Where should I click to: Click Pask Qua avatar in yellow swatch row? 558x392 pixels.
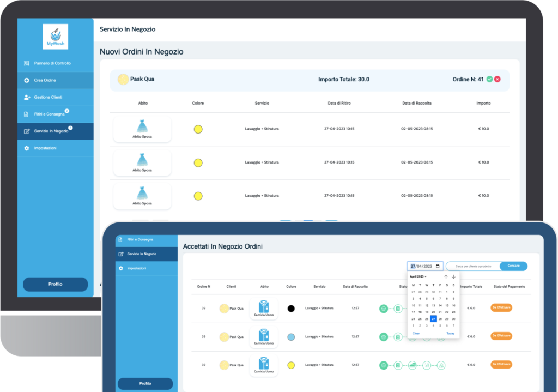tap(224, 365)
